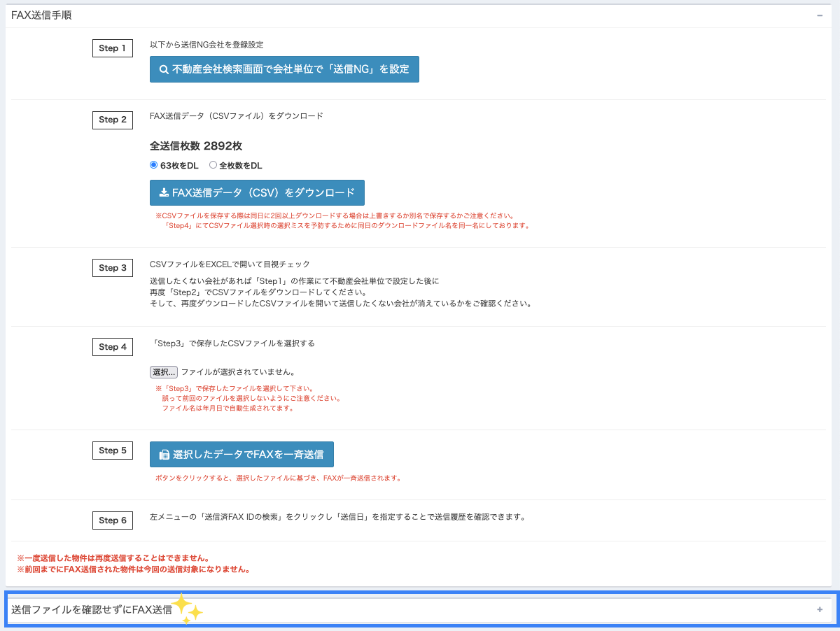Click the red warning ※前回までにFAX送信された物件は今回の送信対象になりません。
840x631 pixels.
[134, 569]
